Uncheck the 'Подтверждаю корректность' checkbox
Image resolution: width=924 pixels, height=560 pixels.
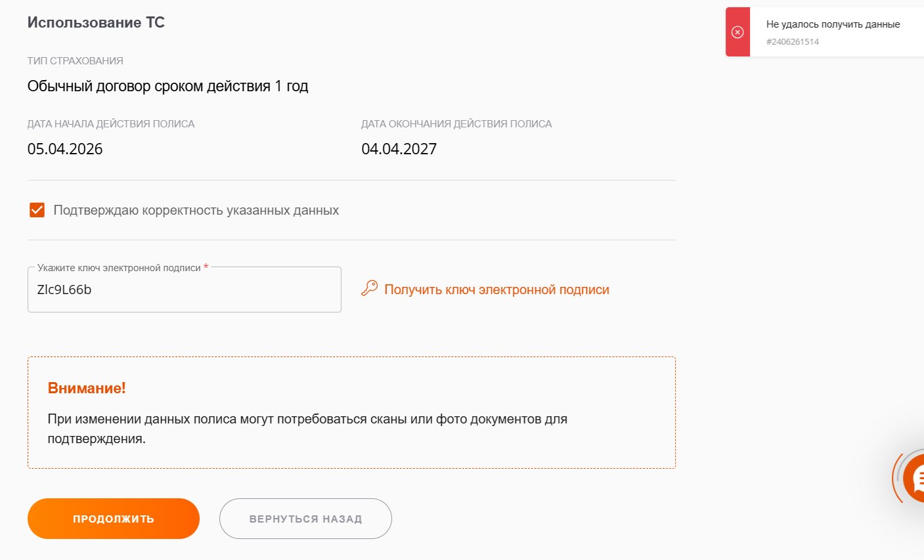point(37,210)
